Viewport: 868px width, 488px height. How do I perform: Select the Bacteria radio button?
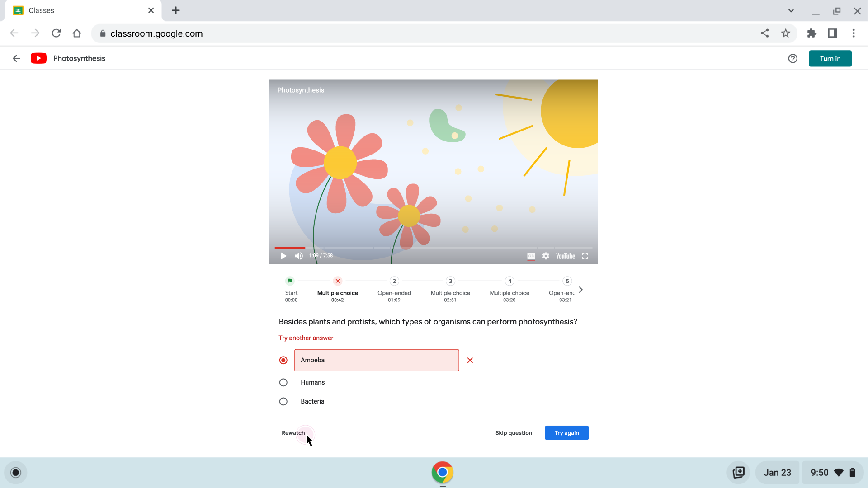click(x=283, y=401)
